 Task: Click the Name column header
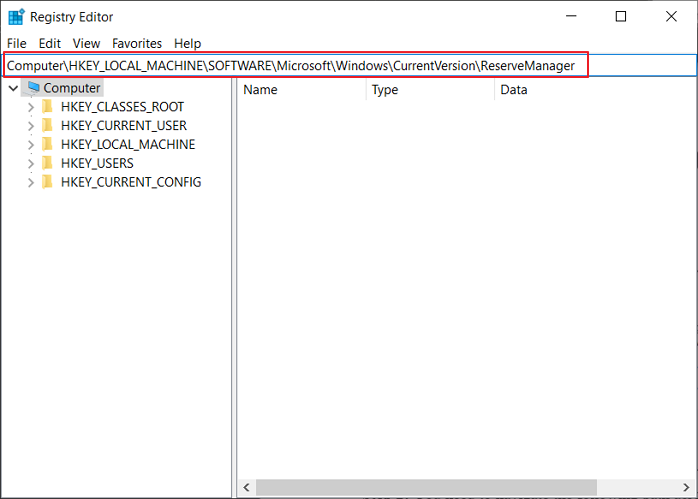(x=302, y=89)
